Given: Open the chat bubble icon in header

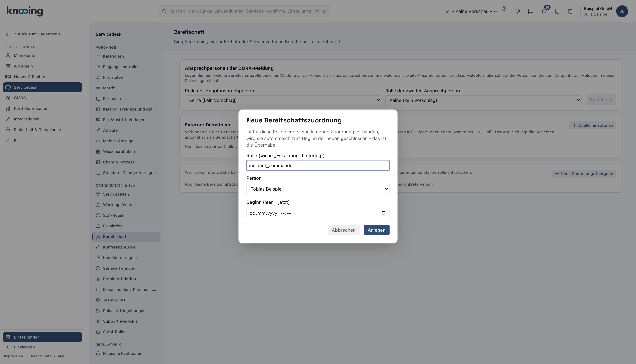Looking at the screenshot, I should (530, 11).
